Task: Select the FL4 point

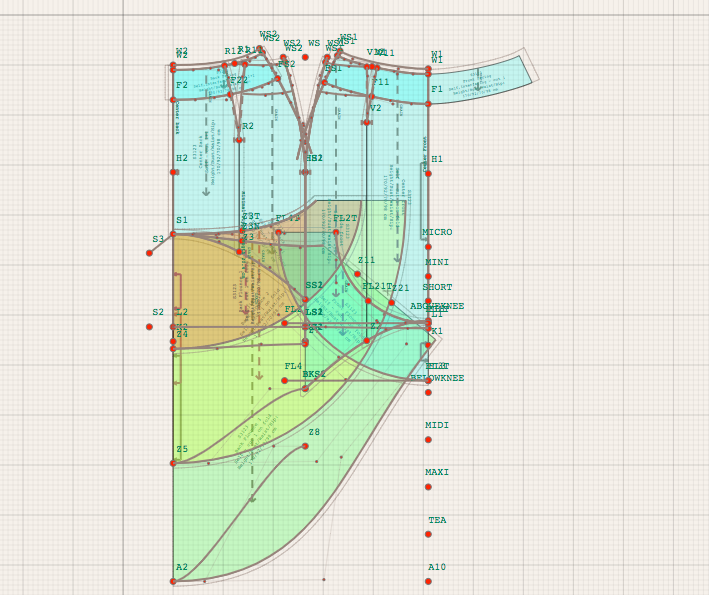Action: tap(284, 380)
